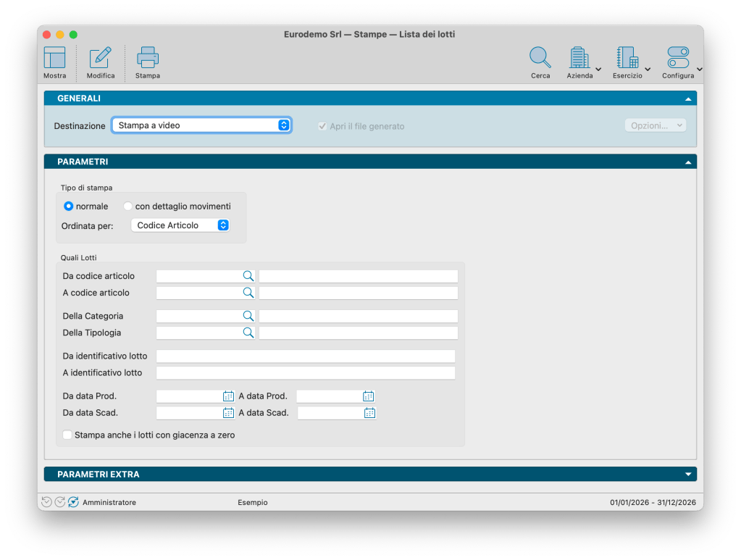Open the Destinazione dropdown
Viewport: 741px width, 560px height.
click(202, 125)
